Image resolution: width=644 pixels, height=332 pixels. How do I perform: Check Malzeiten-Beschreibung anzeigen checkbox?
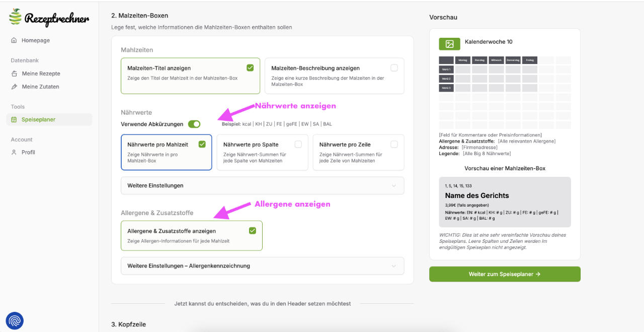(x=394, y=68)
